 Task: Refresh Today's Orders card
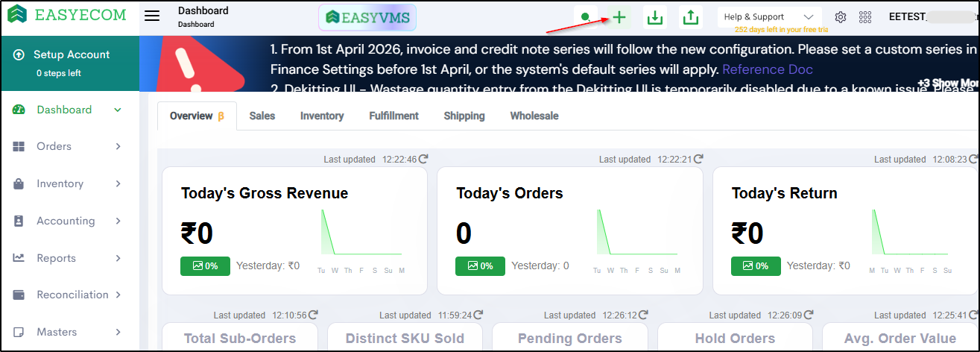coord(698,159)
